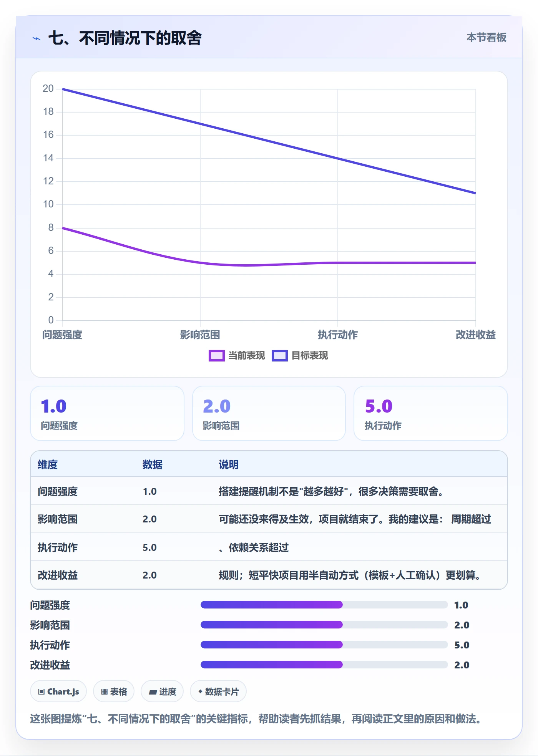The image size is (538, 756).
Task: Select the 进度 chip
Action: pyautogui.click(x=162, y=691)
